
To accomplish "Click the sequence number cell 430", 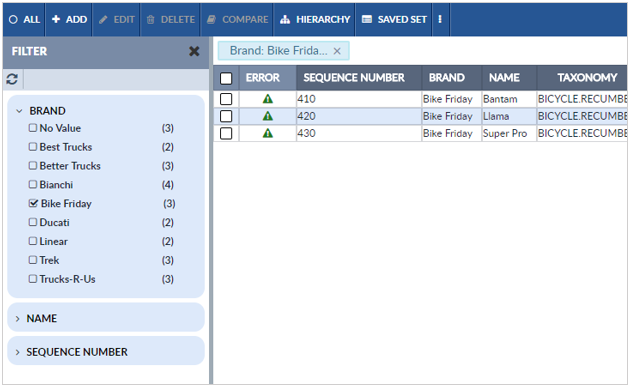I will point(359,133).
